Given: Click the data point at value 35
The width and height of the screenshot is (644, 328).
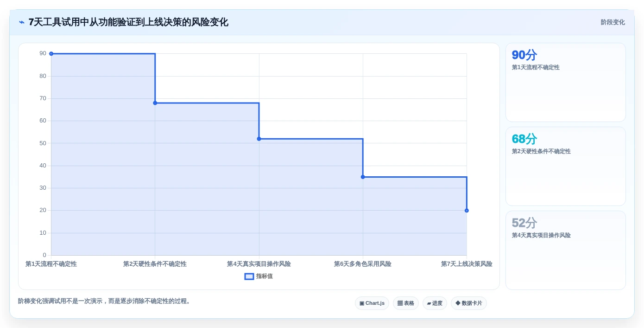Looking at the screenshot, I should pyautogui.click(x=363, y=177).
